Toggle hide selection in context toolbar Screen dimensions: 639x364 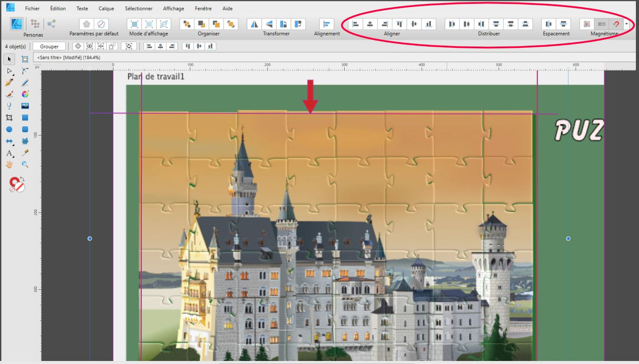coord(89,46)
